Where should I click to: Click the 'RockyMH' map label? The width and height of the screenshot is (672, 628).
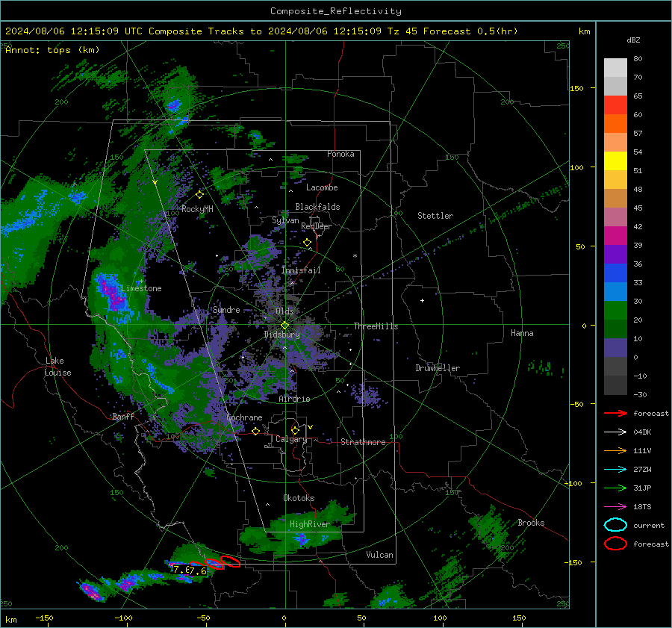pyautogui.click(x=197, y=209)
